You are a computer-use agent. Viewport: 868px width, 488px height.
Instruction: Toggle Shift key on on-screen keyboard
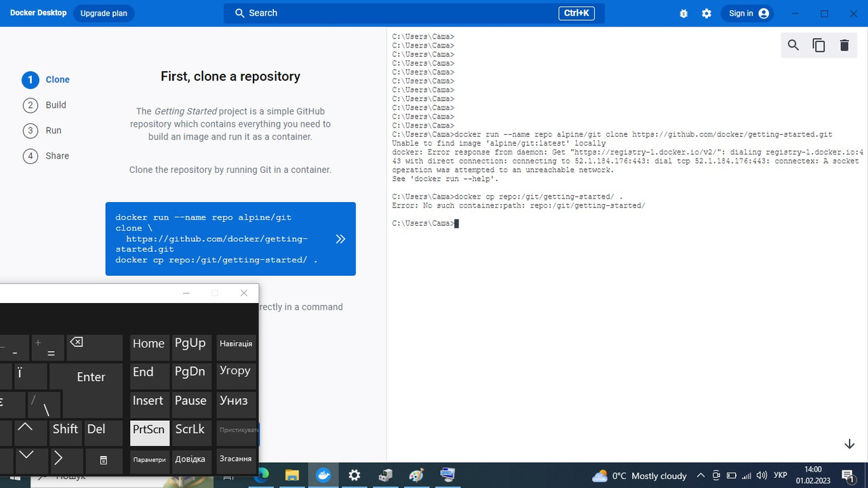tap(66, 433)
